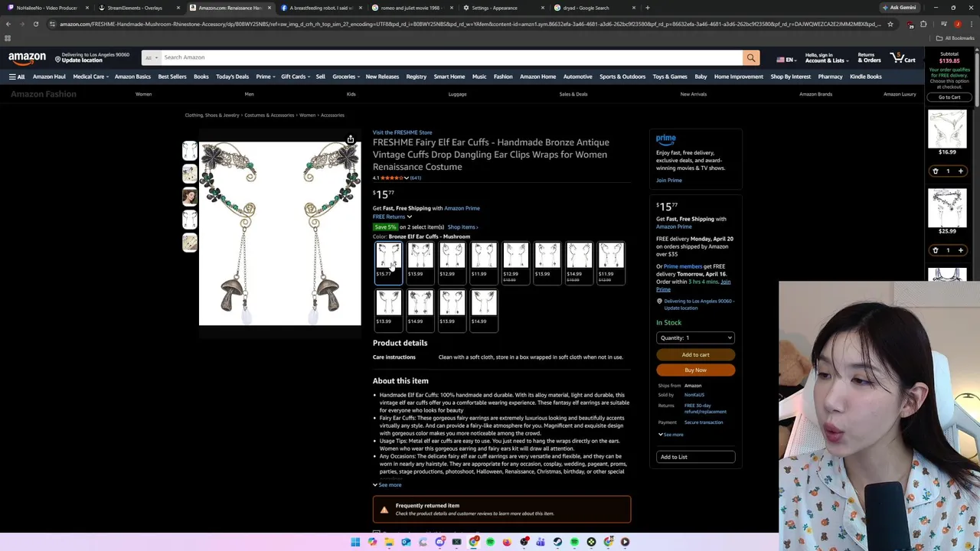Select the third thumbnail showing a model
Screen dimensions: 980x551
coord(189,197)
